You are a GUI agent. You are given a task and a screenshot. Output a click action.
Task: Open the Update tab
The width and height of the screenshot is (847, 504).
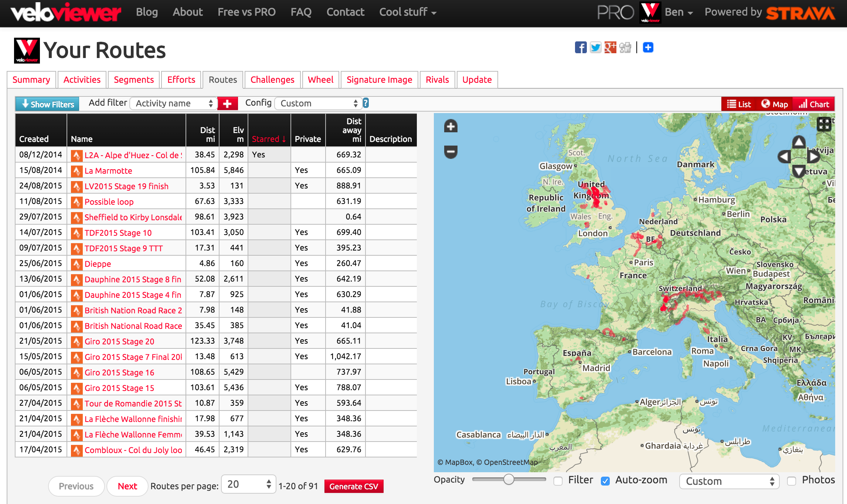(477, 80)
